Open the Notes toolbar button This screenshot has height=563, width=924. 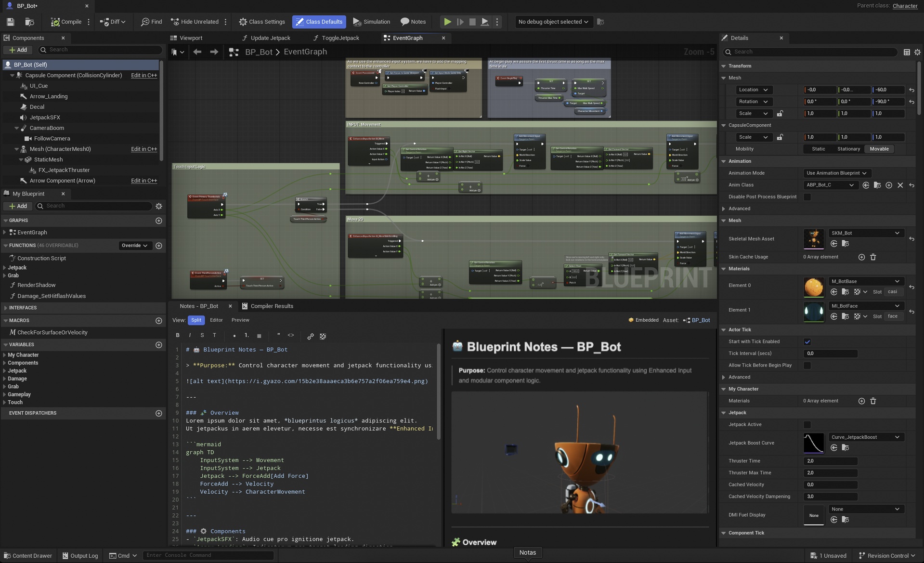point(413,22)
